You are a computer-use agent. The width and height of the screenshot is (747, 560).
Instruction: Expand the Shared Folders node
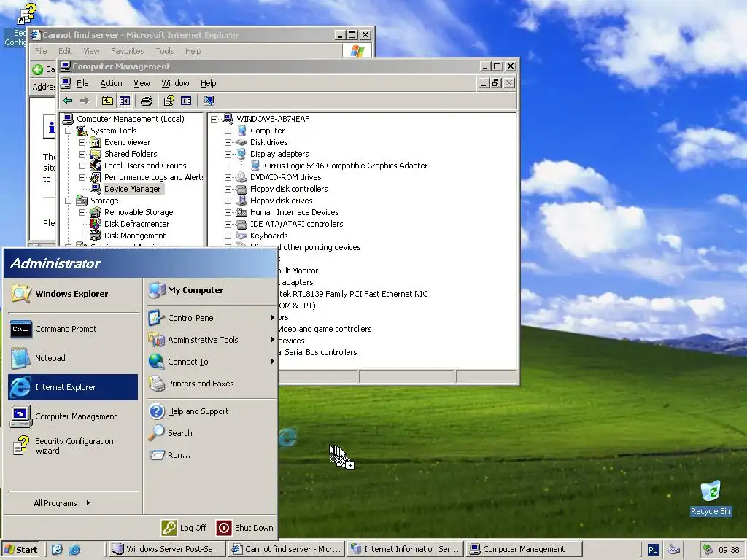(x=82, y=154)
